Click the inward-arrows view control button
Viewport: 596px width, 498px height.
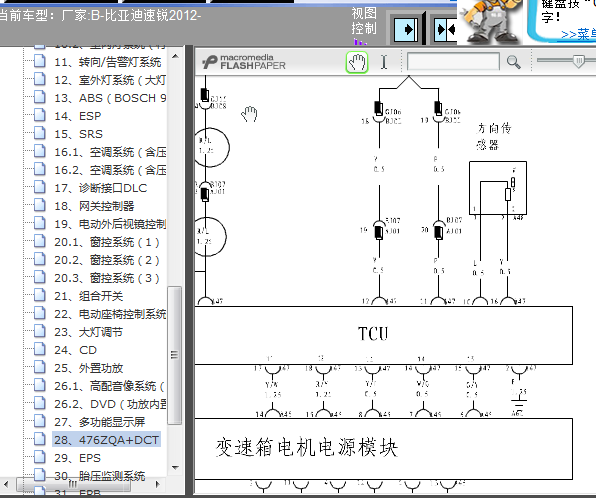pos(445,29)
